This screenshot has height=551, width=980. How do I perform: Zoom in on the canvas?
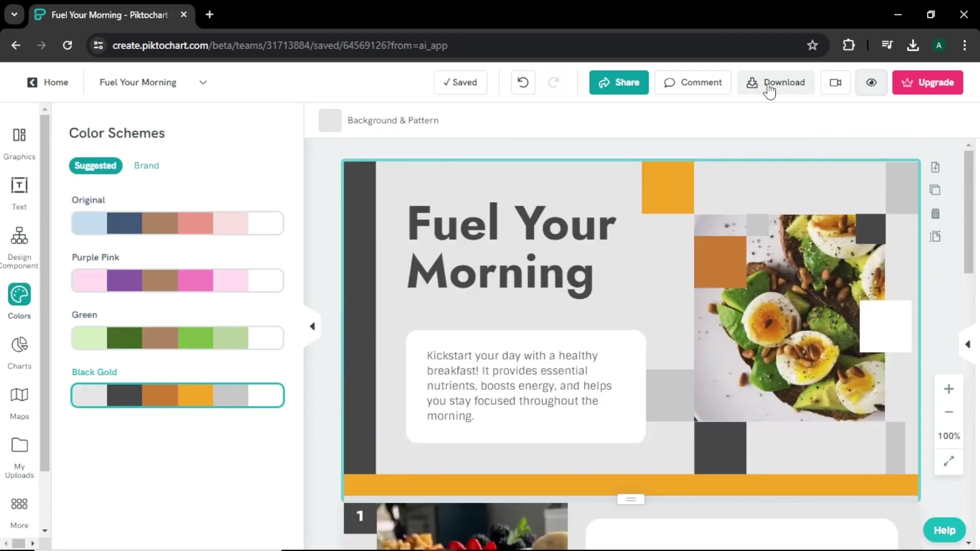tap(949, 389)
